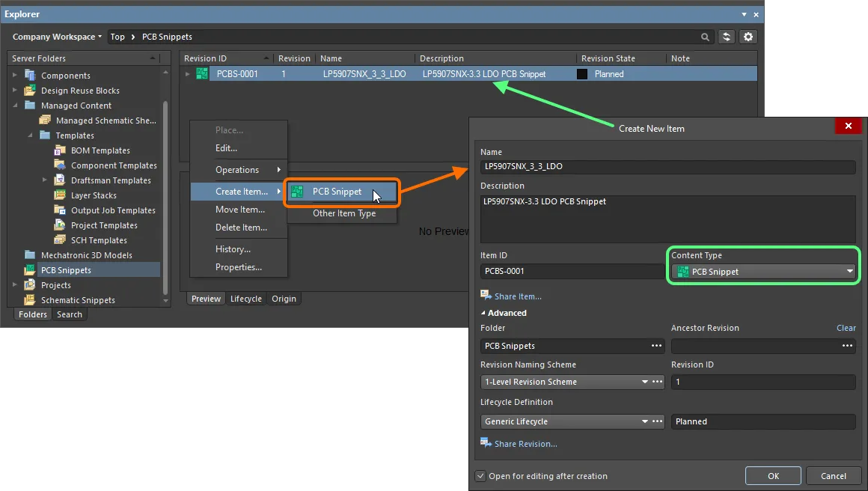The height and width of the screenshot is (491, 868).
Task: Open Lifecycle Definition ellipsis button
Action: pyautogui.click(x=657, y=422)
